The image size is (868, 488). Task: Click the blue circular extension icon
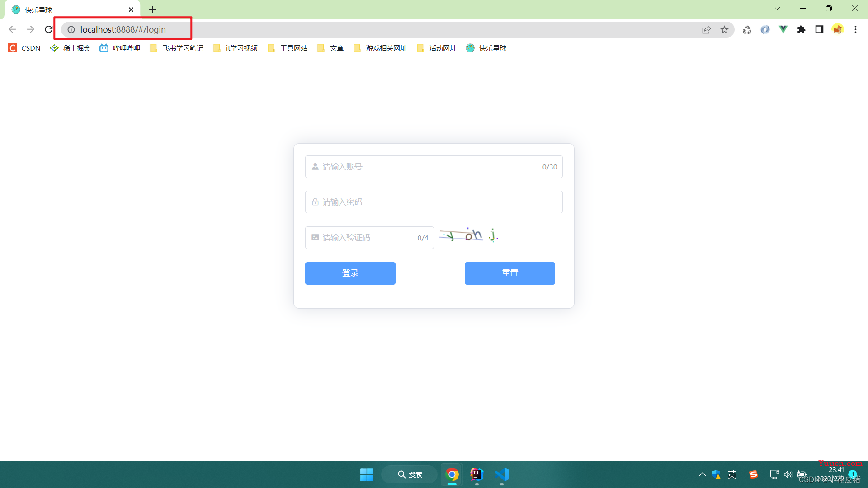click(x=765, y=29)
